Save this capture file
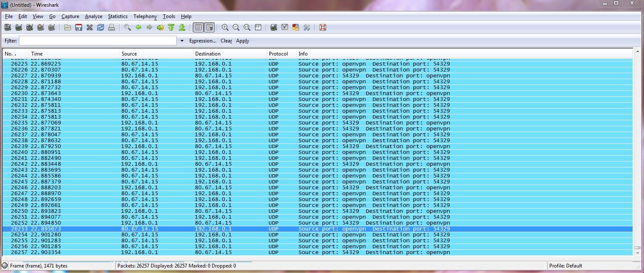Viewport: 644px width, 273px height. 79,27
